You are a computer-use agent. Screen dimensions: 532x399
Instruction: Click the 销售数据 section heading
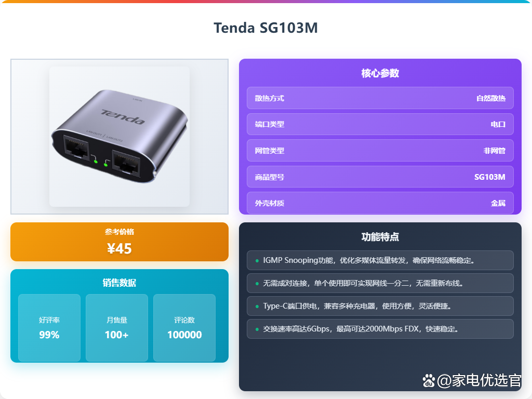tap(119, 283)
